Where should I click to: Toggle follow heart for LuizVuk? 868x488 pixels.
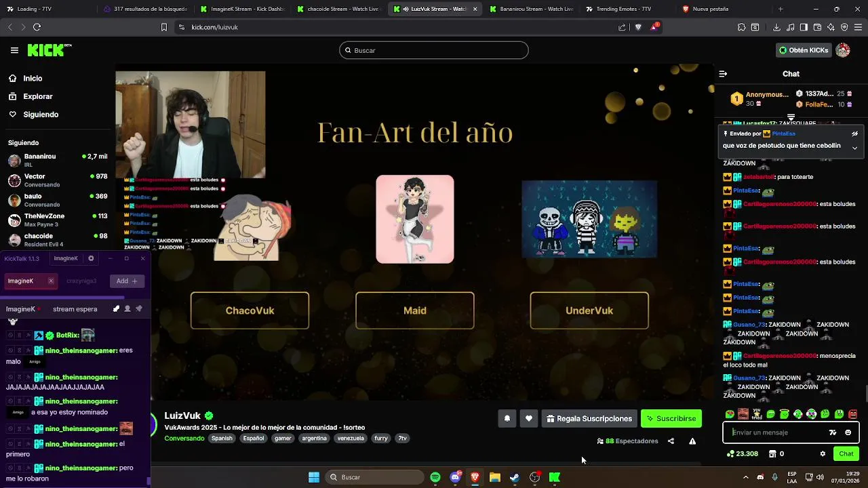click(529, 419)
